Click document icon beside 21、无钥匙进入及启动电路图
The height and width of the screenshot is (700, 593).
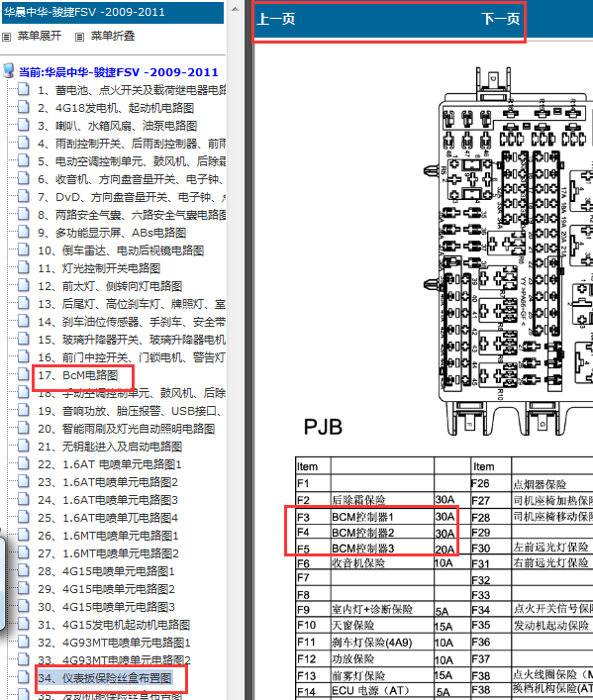coord(23,446)
